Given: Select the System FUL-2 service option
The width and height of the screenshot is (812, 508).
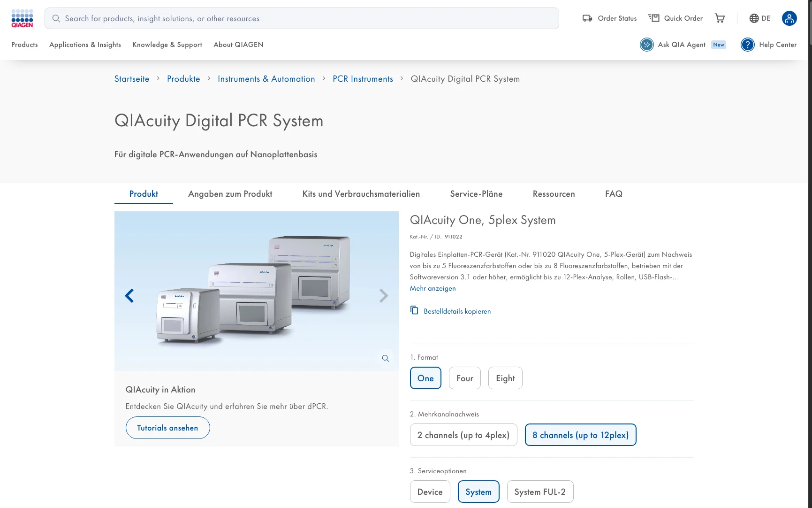Looking at the screenshot, I should pyautogui.click(x=540, y=492).
